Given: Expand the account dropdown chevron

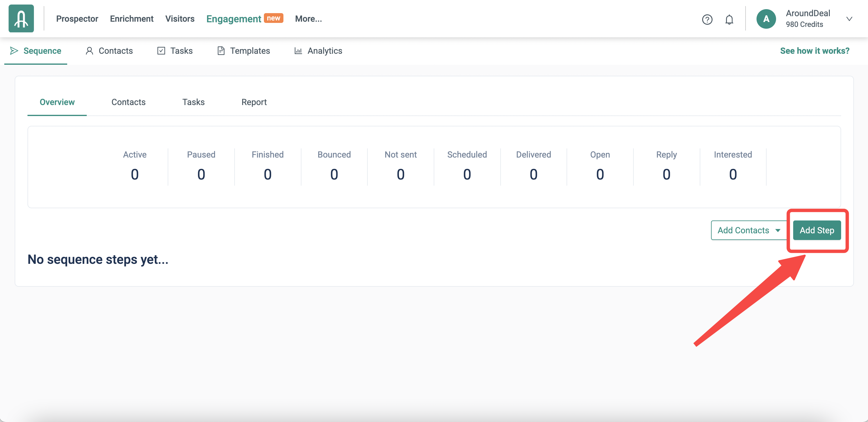Looking at the screenshot, I should [x=849, y=19].
